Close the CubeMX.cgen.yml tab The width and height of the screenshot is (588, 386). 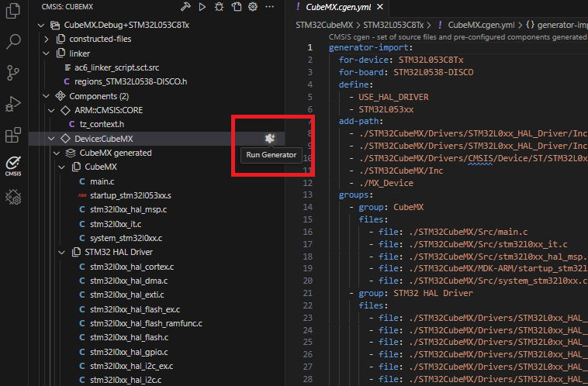tap(380, 7)
